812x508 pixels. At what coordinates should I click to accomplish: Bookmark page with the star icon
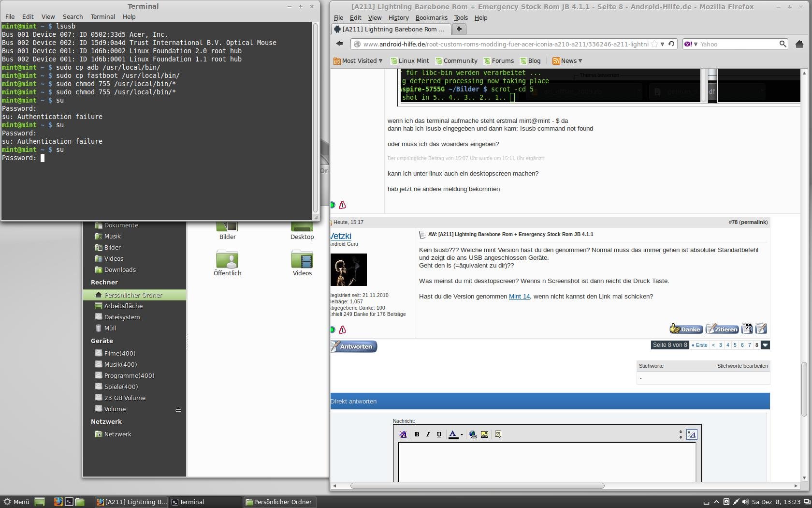point(654,44)
